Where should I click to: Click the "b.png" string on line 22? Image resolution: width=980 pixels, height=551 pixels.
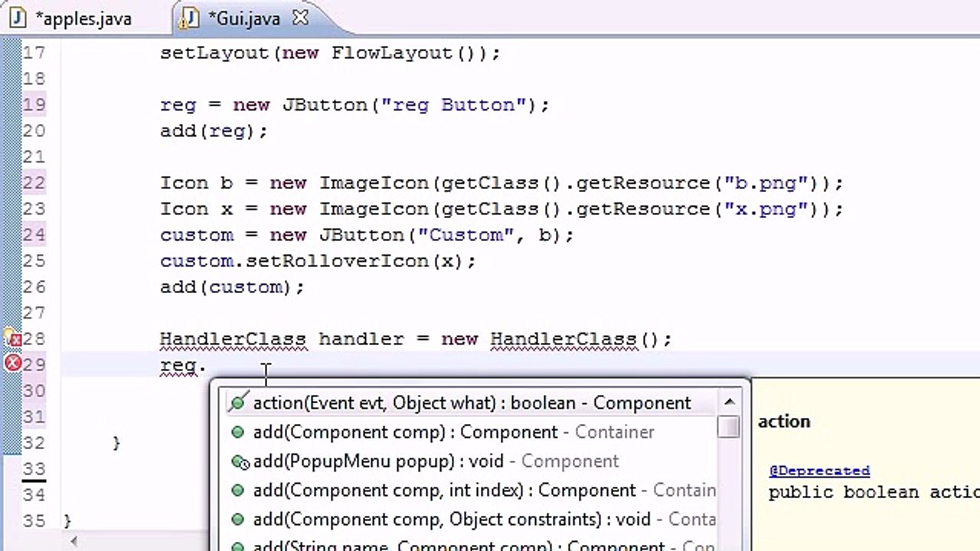(766, 183)
